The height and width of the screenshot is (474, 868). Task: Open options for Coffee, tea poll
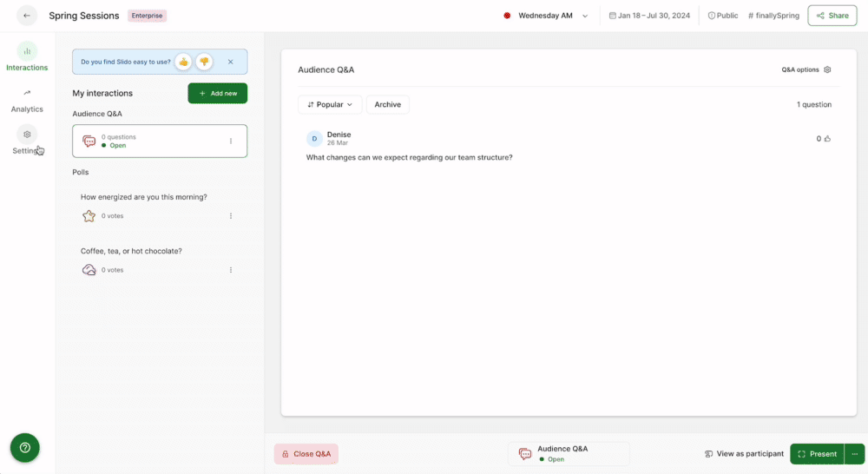(230, 270)
